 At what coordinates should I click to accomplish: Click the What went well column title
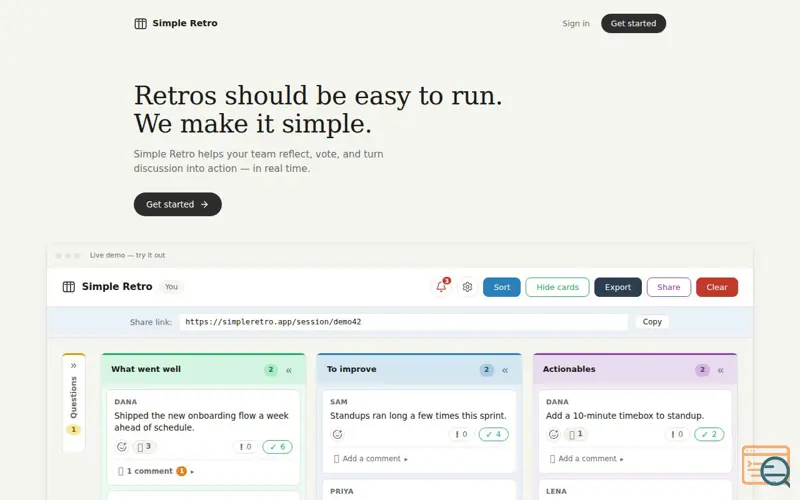tap(146, 369)
